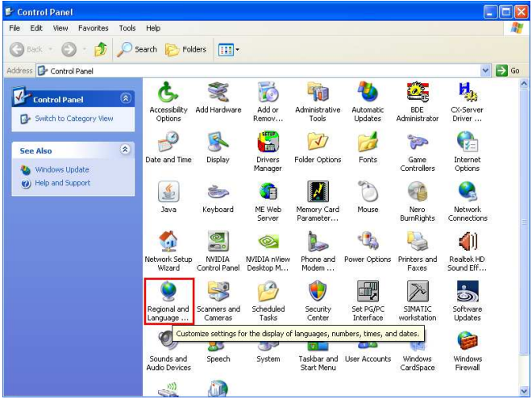Open Realtek HD Sound Effect manager
Viewport: 532px width, 399px height.
click(468, 251)
